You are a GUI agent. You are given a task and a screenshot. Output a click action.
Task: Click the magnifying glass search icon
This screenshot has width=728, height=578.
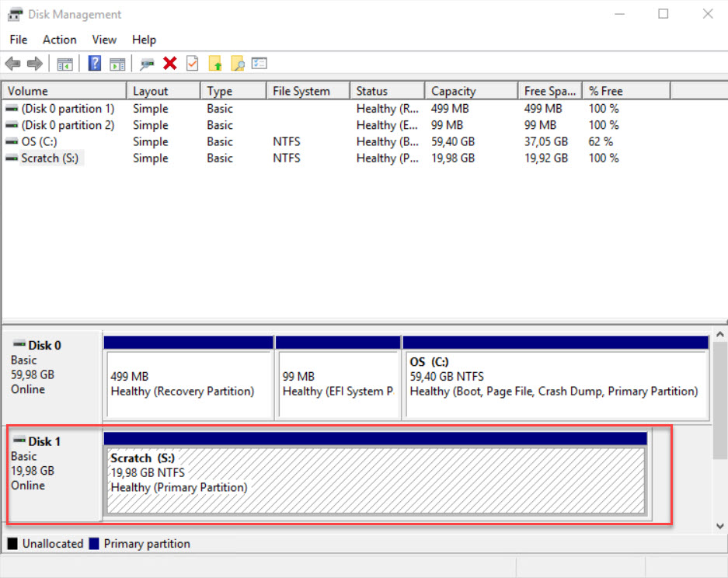point(238,64)
